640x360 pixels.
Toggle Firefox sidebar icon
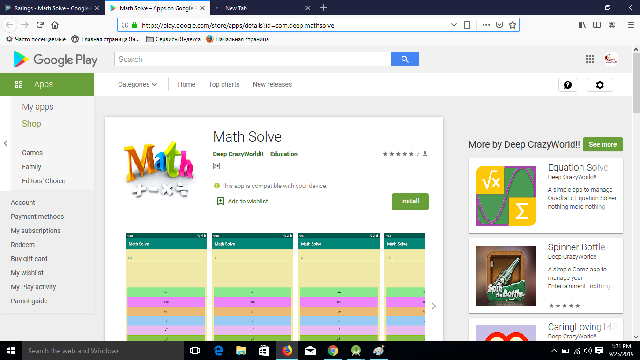[x=597, y=25]
